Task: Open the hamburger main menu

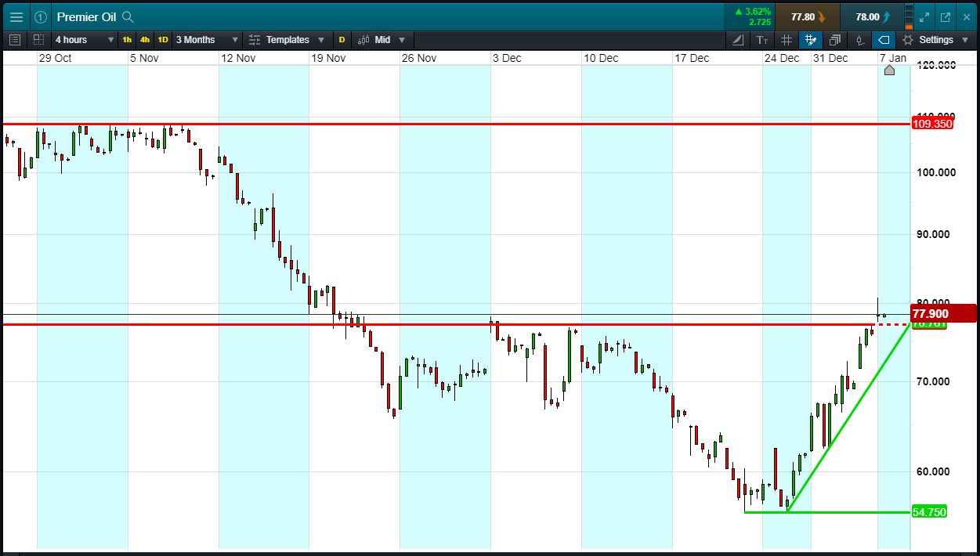Action: pos(16,16)
